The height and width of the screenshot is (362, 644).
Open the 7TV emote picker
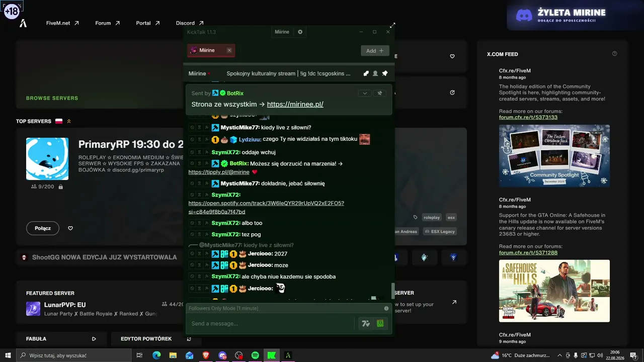click(366, 324)
